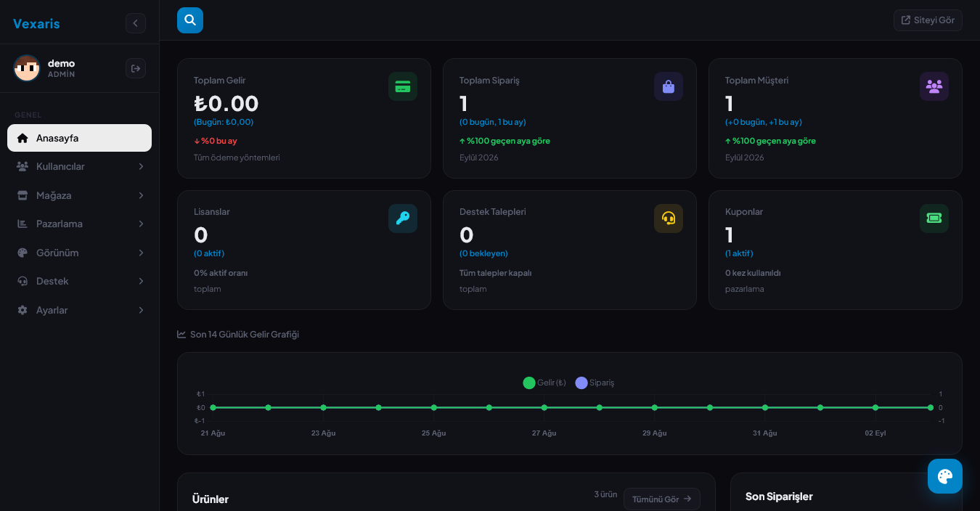The image size is (980, 511).
Task: Click the Vexaris logo link
Action: point(36,23)
